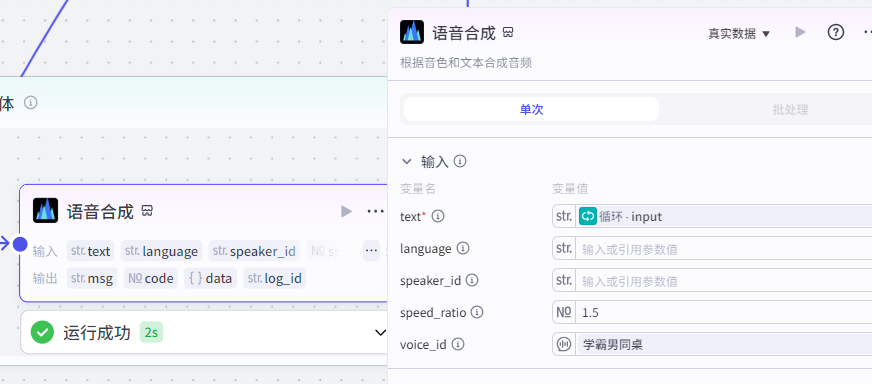Screen dimensions: 872x384
Task: Expand the 运行成功 result chevron
Action: tap(380, 333)
